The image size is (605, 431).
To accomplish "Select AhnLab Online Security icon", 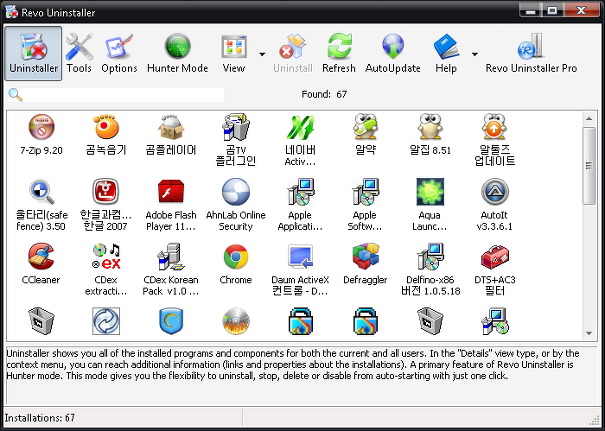I will tap(236, 191).
